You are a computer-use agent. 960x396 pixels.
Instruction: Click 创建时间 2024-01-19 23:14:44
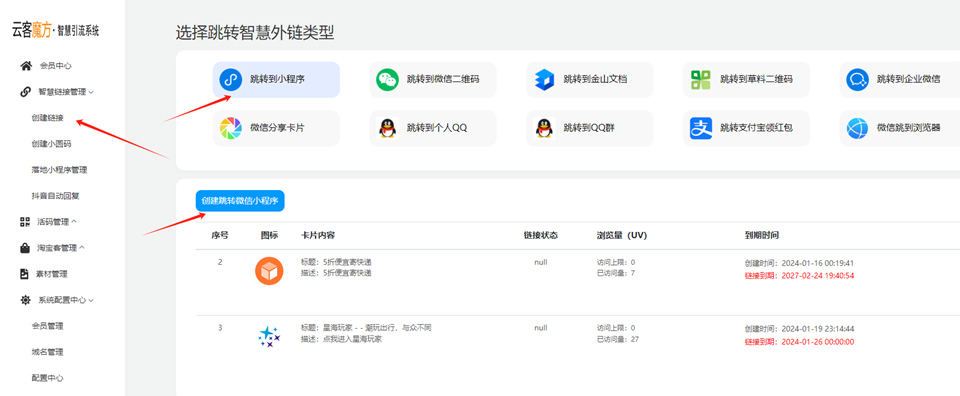tap(799, 329)
